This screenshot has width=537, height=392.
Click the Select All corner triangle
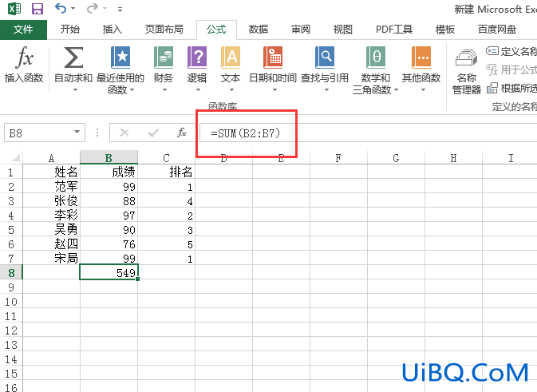16,157
